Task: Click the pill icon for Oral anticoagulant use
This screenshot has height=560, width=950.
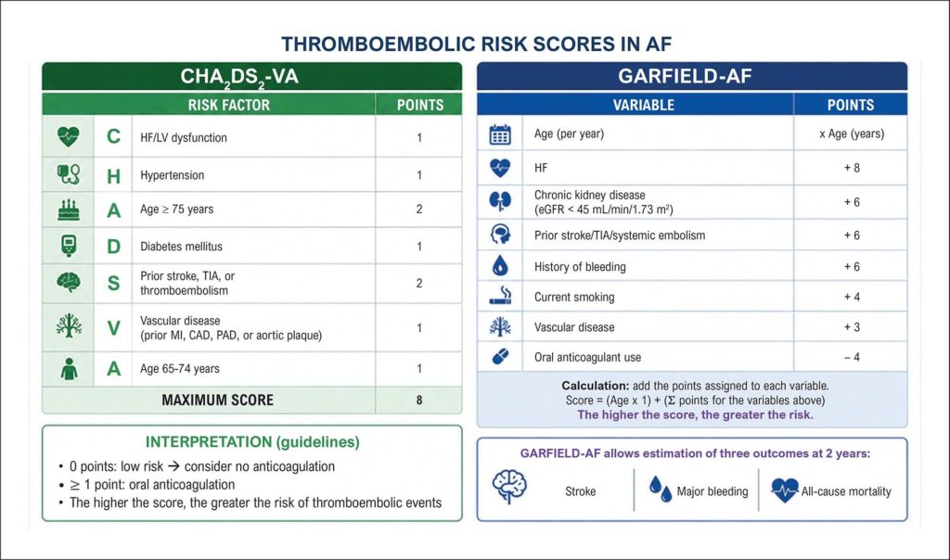Action: click(500, 357)
